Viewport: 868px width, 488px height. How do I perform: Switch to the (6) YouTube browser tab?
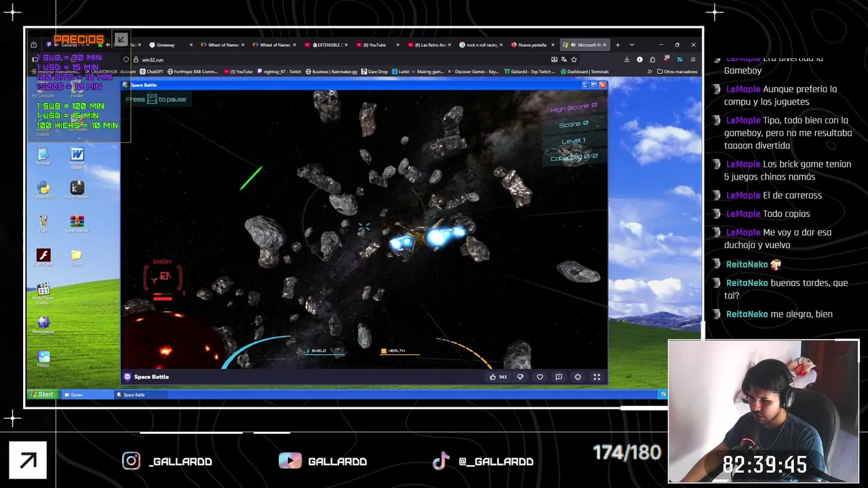point(378,45)
